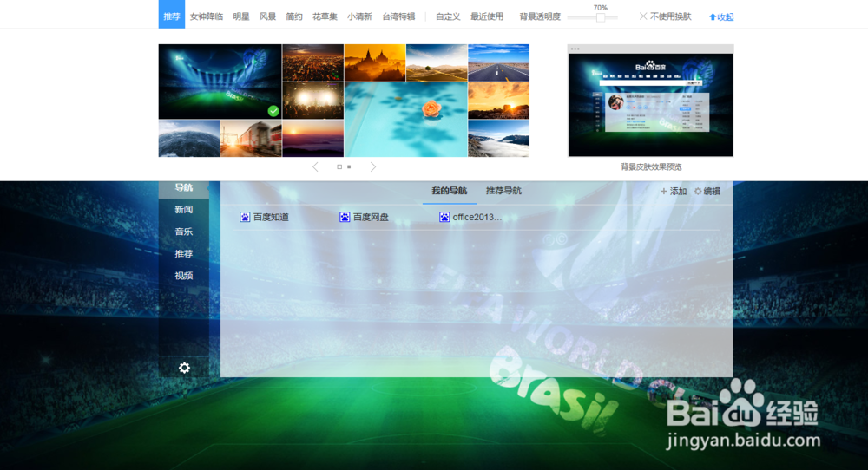Open the 视频 sidebar item
This screenshot has height=470, width=868.
click(x=184, y=276)
